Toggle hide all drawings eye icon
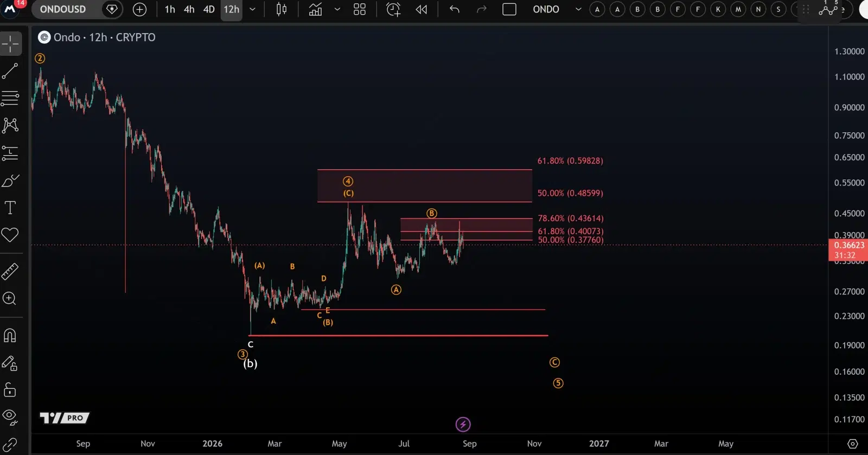The image size is (868, 455). click(10, 417)
